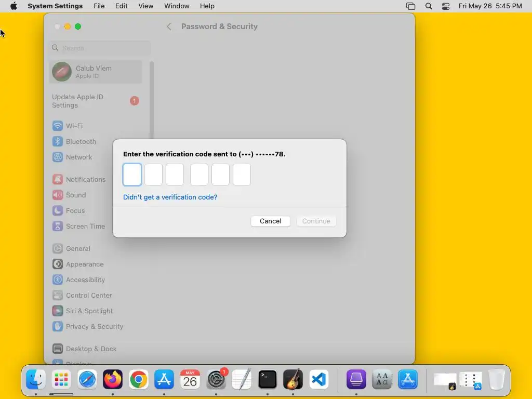
Task: Click the Network globe icon
Action: (x=57, y=157)
